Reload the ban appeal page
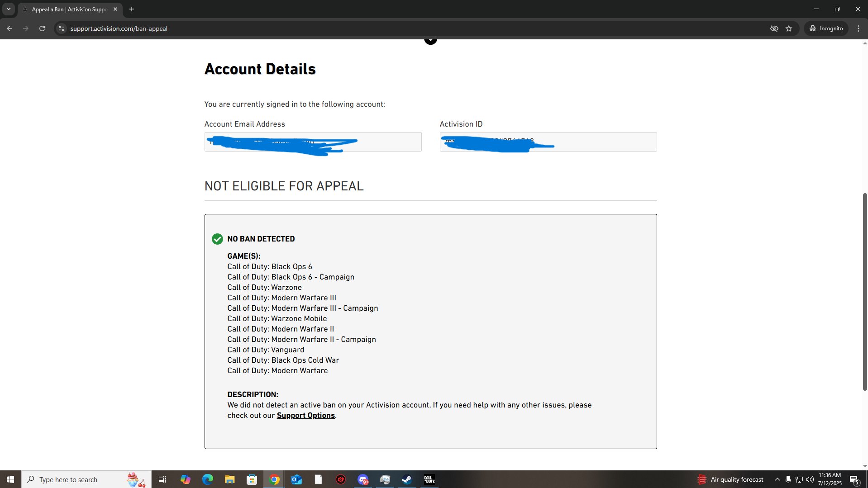 coord(42,28)
